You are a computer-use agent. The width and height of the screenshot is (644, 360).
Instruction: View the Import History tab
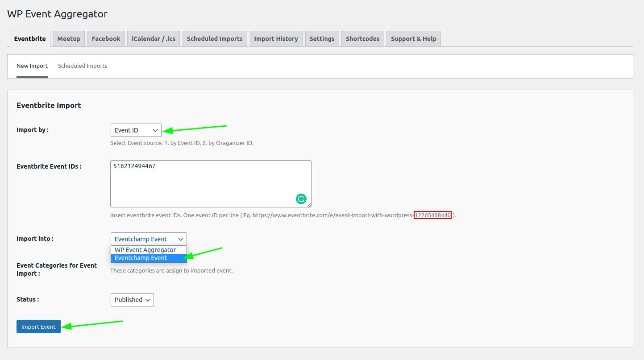[x=276, y=39]
